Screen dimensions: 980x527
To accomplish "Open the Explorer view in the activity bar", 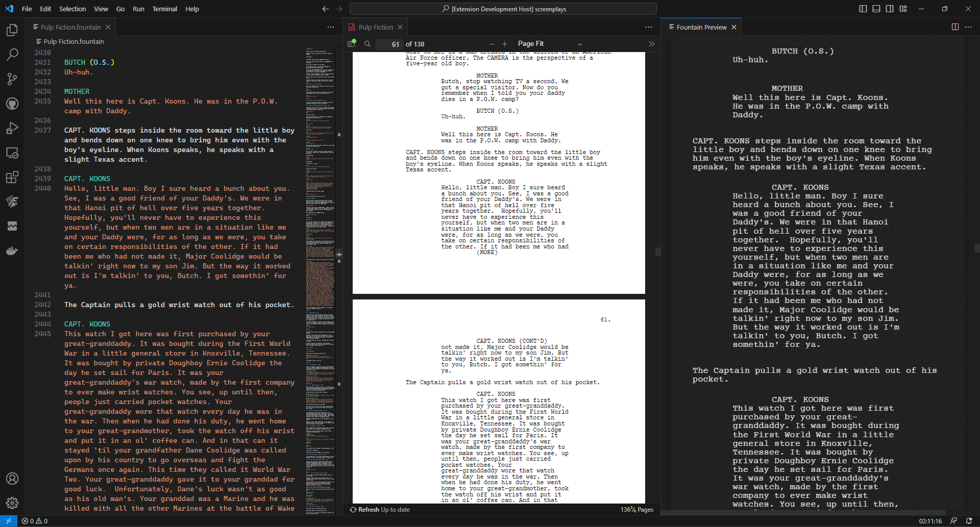I will [12, 30].
